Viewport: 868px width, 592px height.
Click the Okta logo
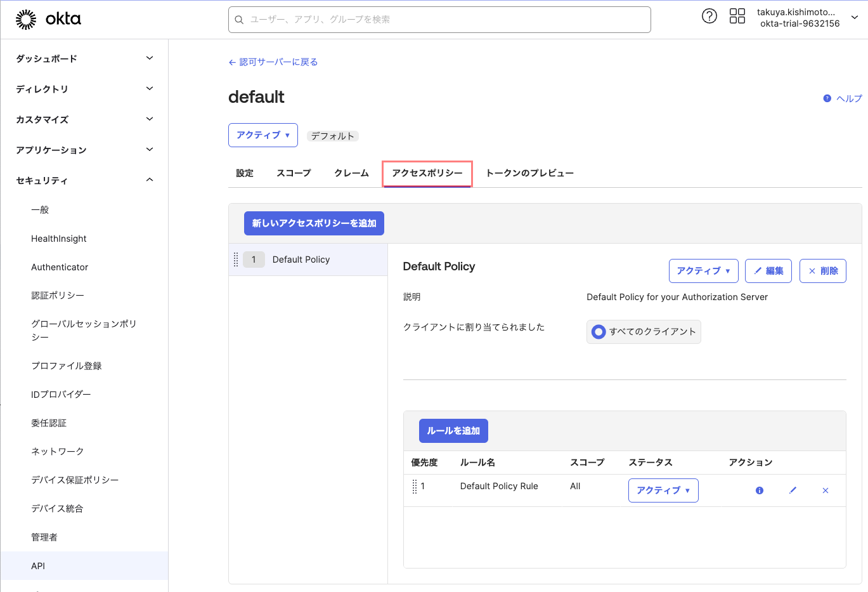[x=48, y=19]
